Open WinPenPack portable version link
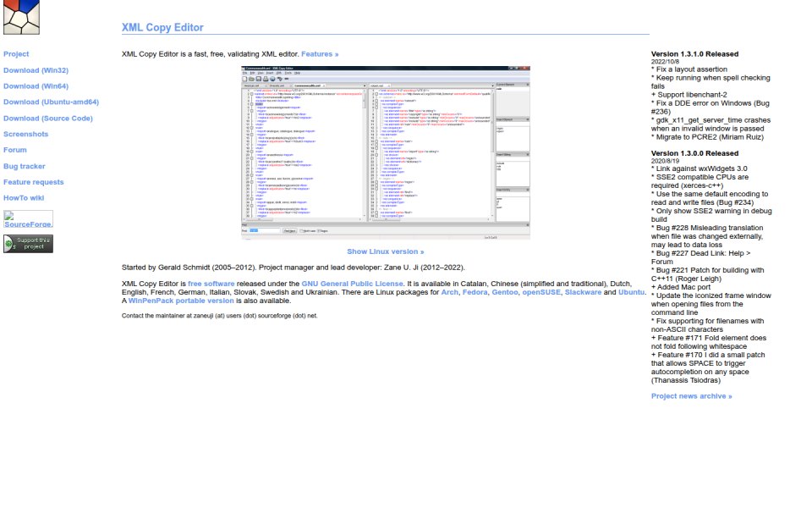This screenshot has width=812, height=508. [x=181, y=301]
